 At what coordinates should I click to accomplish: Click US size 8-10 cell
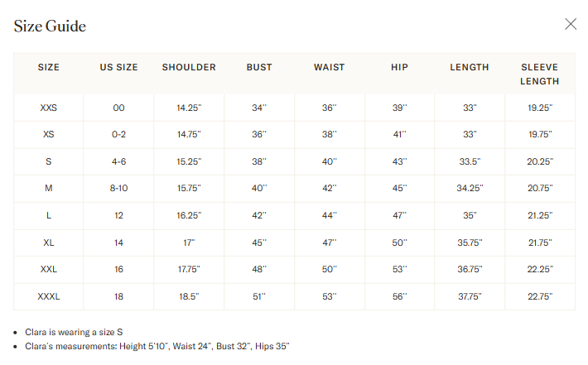[118, 188]
